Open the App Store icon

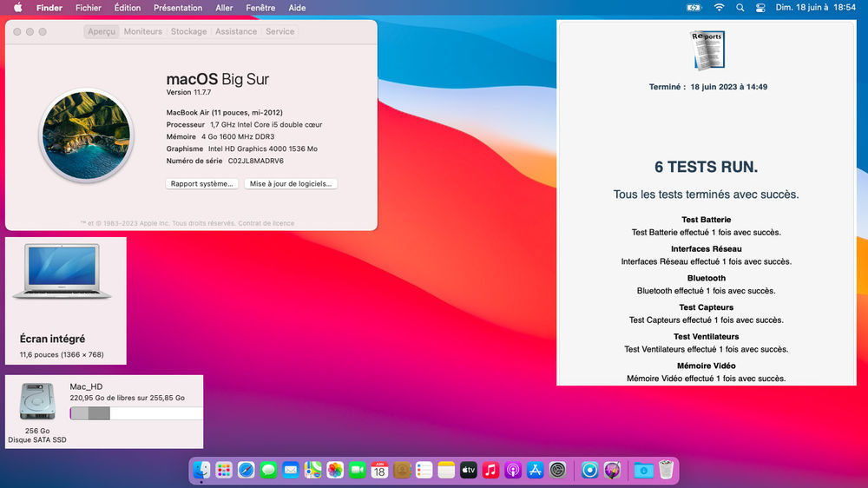click(535, 470)
